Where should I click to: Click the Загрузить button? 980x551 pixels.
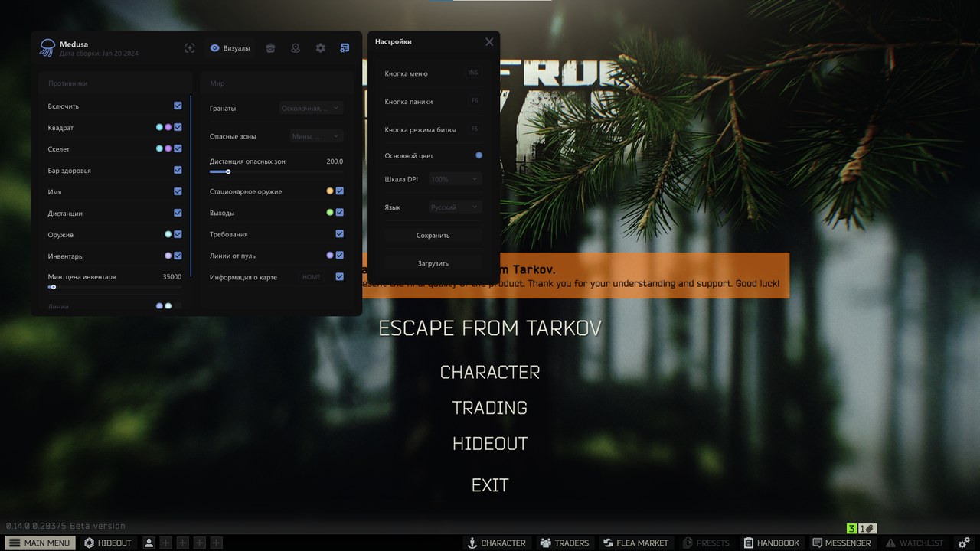(x=433, y=262)
